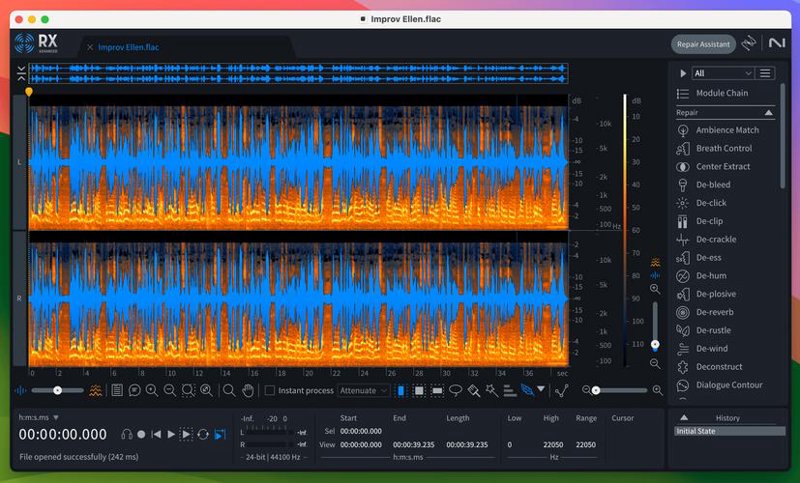This screenshot has height=483, width=800.
Task: Toggle playhead follows playback
Action: [220, 435]
